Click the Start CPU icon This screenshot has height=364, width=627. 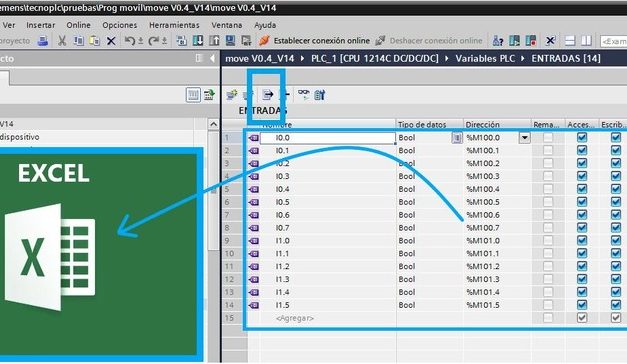pyautogui.click(x=514, y=40)
